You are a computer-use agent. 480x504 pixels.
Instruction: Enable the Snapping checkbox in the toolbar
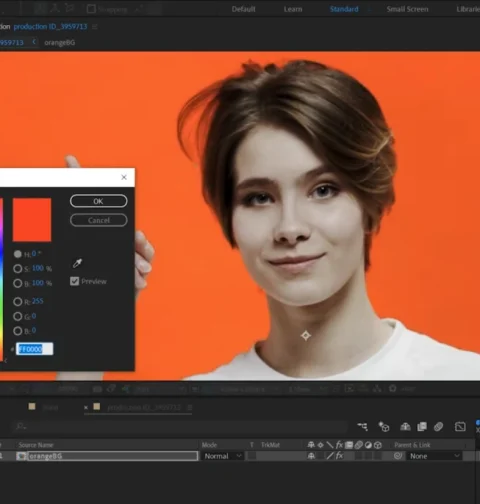click(91, 9)
